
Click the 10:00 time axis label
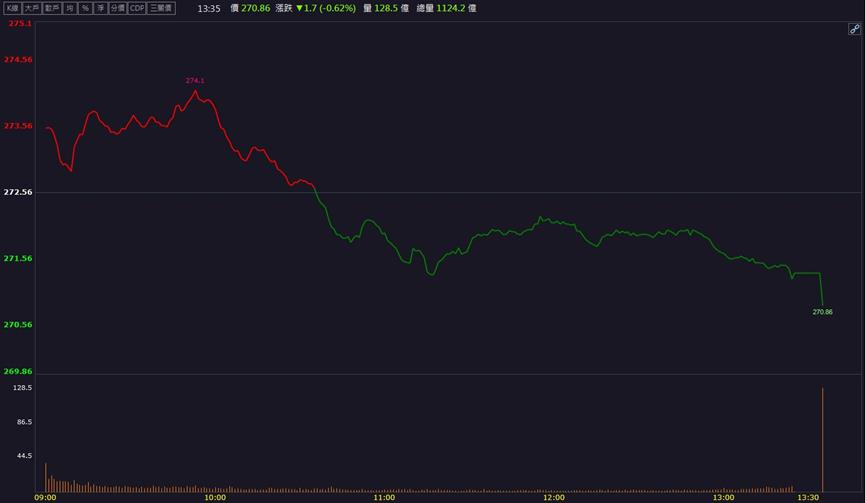tap(215, 497)
